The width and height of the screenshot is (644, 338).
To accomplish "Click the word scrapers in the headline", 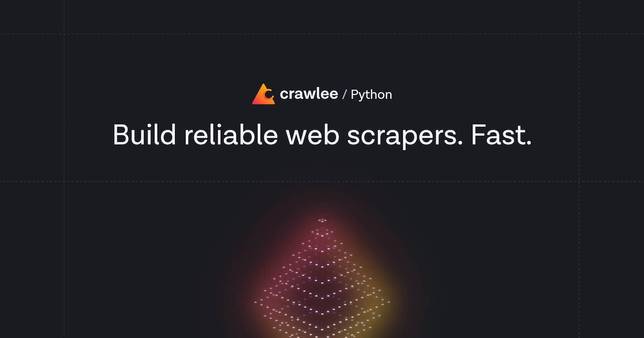I will click(404, 135).
